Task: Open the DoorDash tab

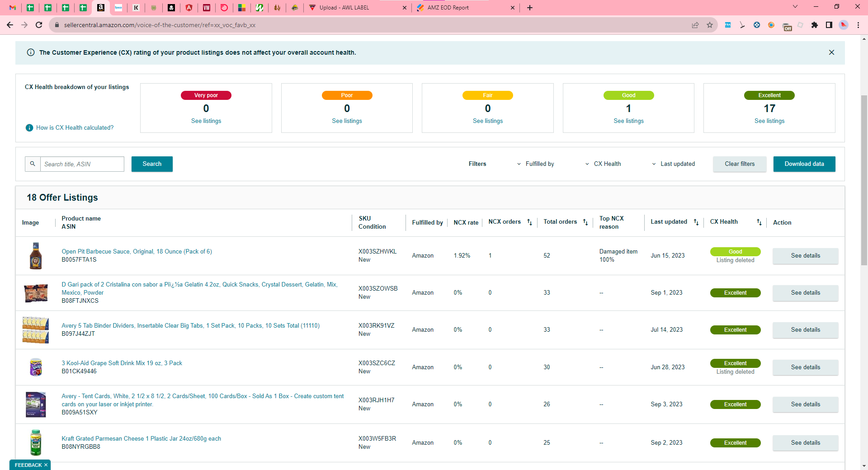Action: (x=224, y=8)
